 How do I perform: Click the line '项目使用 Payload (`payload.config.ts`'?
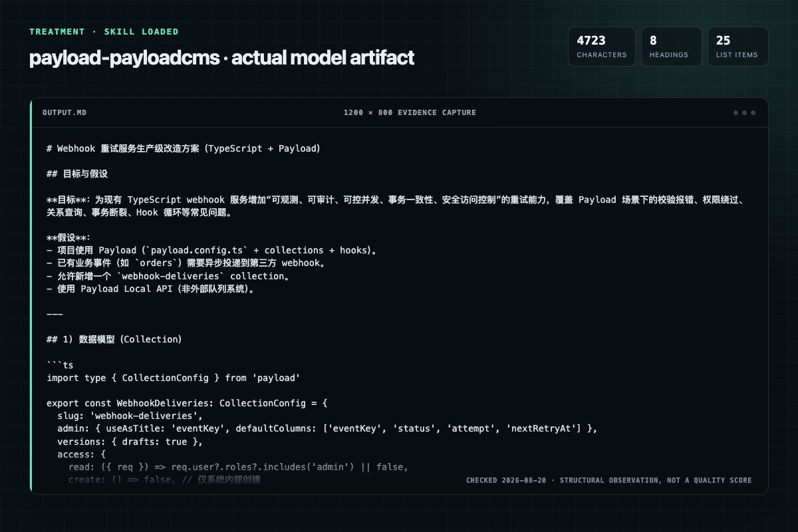pyautogui.click(x=212, y=251)
